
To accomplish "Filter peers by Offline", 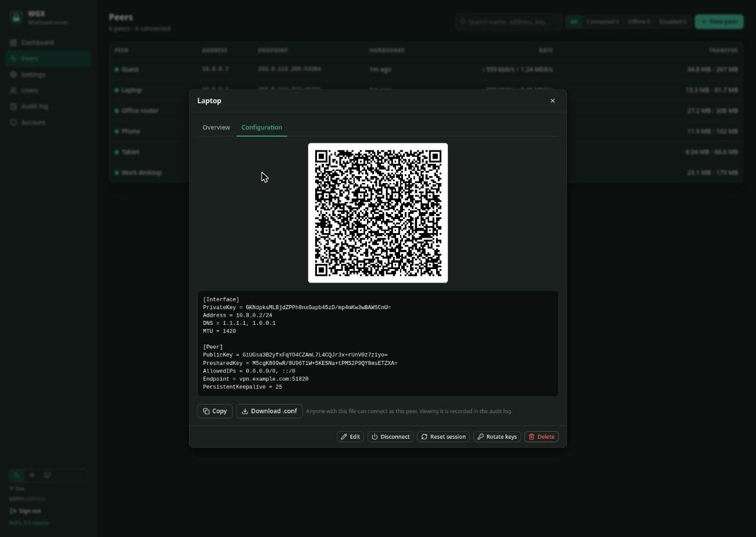I will pos(639,22).
